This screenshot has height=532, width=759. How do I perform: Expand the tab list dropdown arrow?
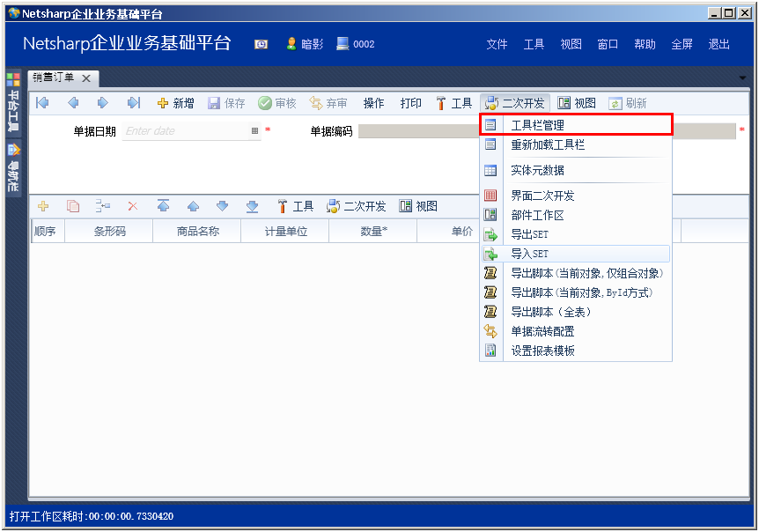click(742, 78)
